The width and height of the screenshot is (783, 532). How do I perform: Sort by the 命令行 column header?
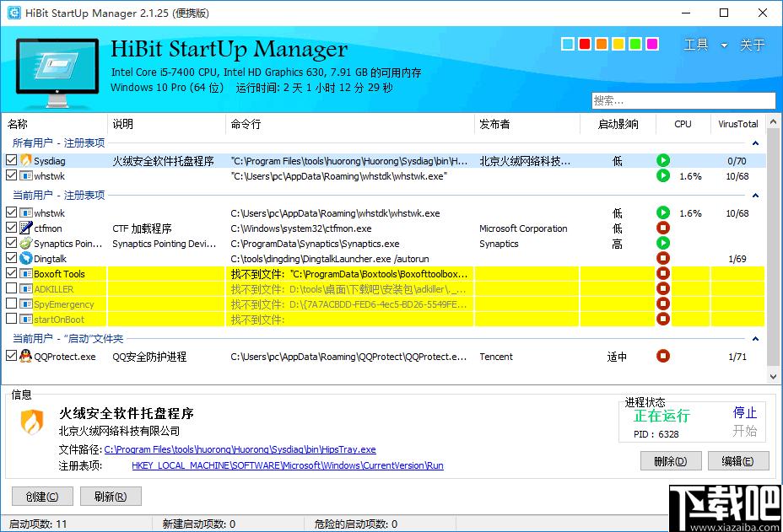(350, 124)
